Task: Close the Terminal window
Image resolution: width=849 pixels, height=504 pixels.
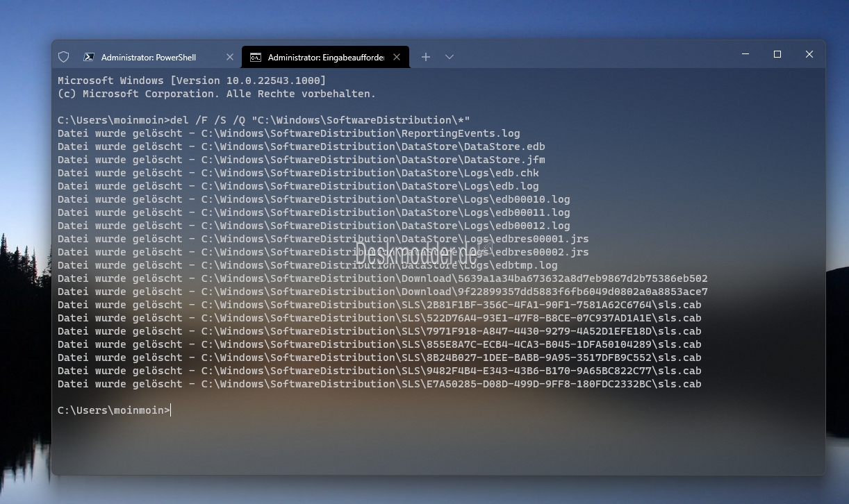Action: [809, 54]
